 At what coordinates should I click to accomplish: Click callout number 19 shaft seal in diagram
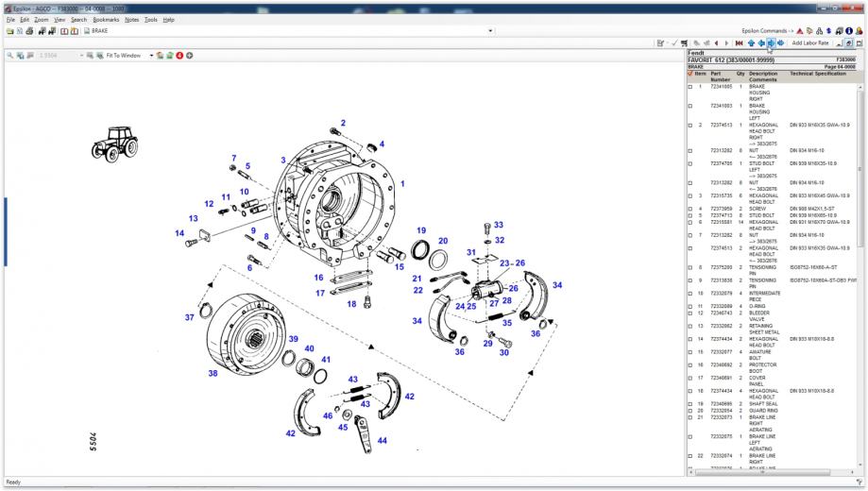click(421, 230)
